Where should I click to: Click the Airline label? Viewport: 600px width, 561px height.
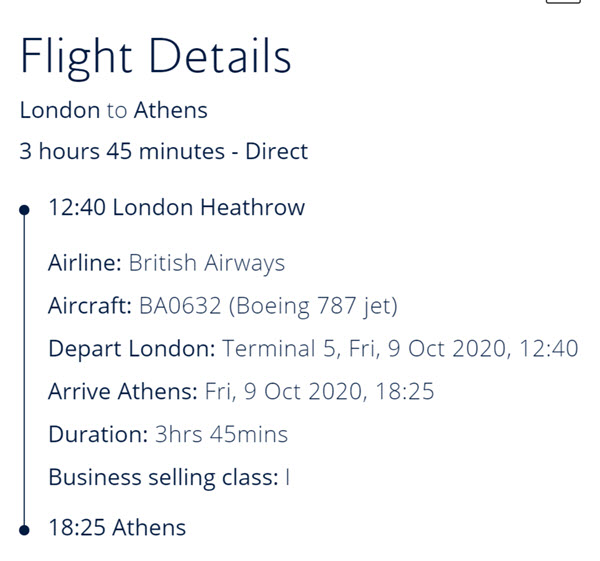[85, 263]
